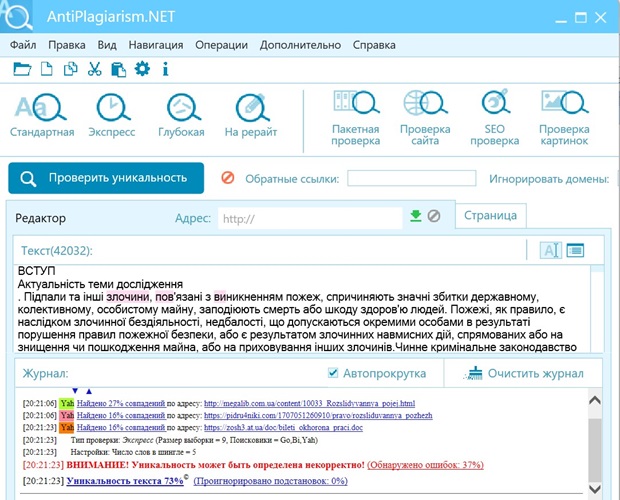Open Пакетная проверка
Image resolution: width=620 pixels, height=500 pixels.
356,118
